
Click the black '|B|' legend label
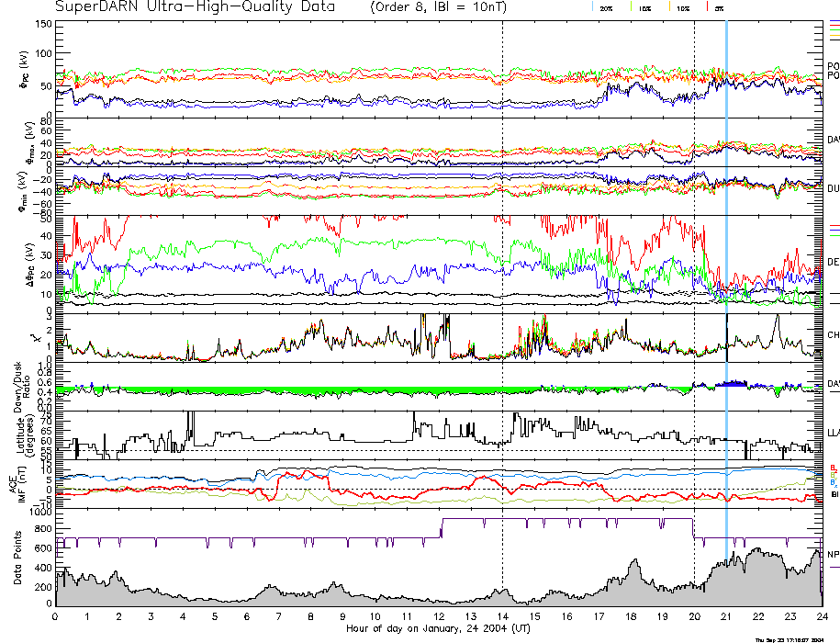[834, 494]
